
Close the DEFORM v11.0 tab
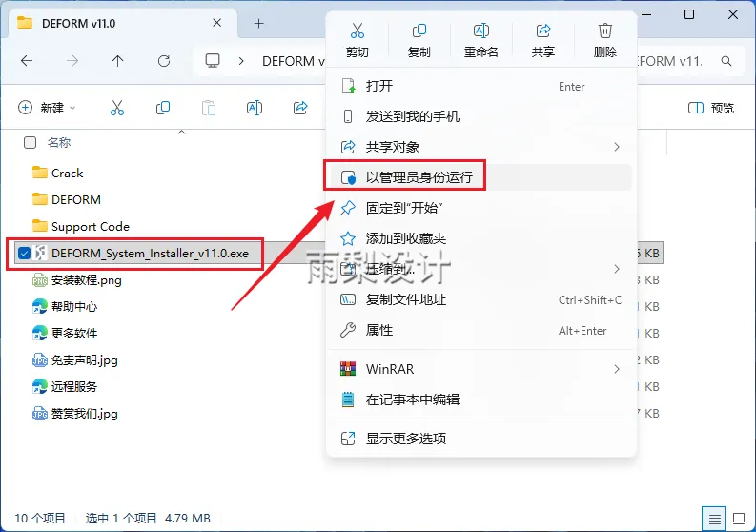click(x=217, y=23)
